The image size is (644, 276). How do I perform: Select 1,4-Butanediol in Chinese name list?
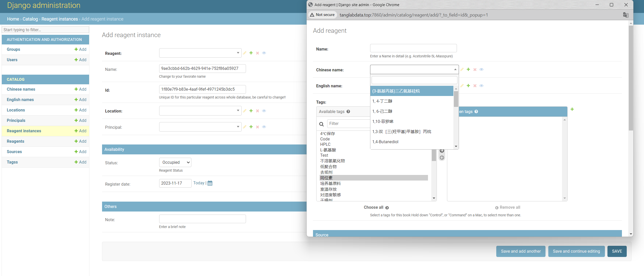[385, 142]
